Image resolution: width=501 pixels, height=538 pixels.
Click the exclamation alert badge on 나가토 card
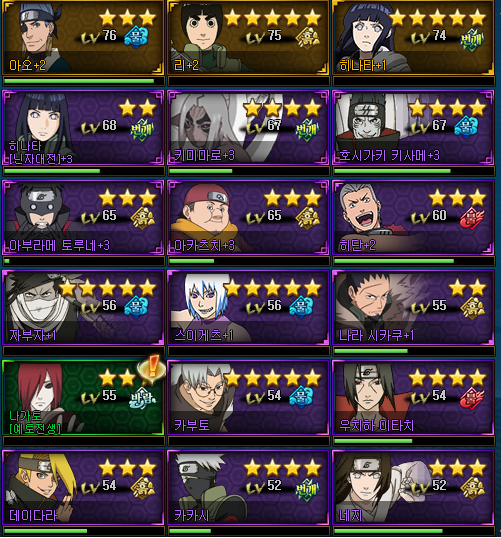tap(152, 366)
